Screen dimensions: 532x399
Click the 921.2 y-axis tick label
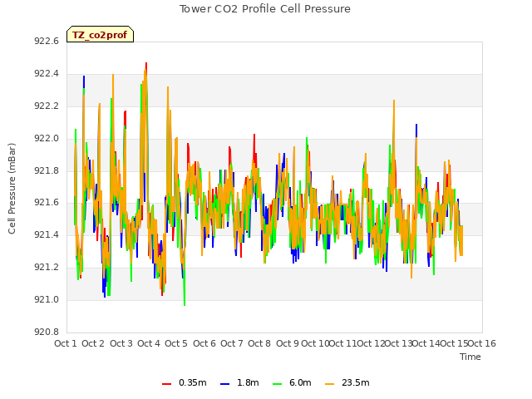coord(47,268)
